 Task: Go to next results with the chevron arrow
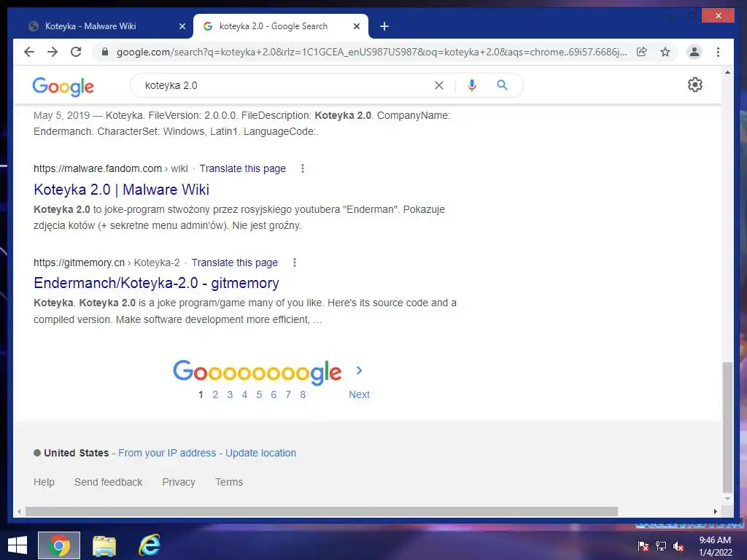[359, 370]
